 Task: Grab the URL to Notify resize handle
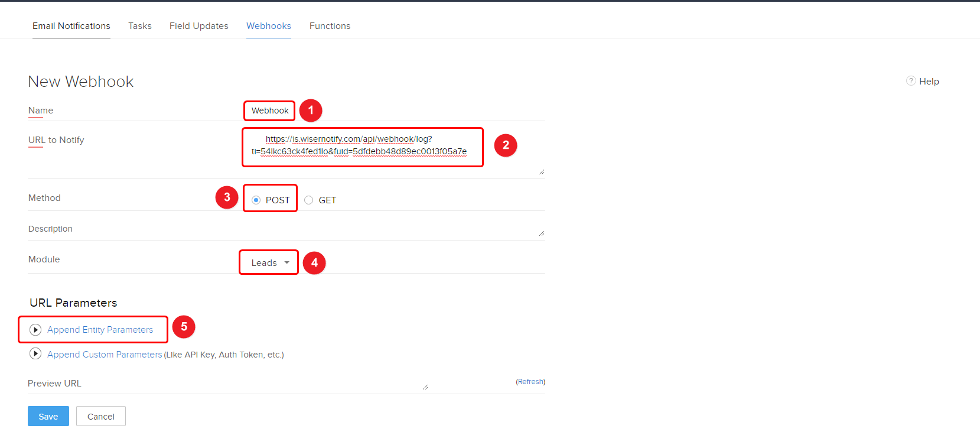[x=542, y=172]
